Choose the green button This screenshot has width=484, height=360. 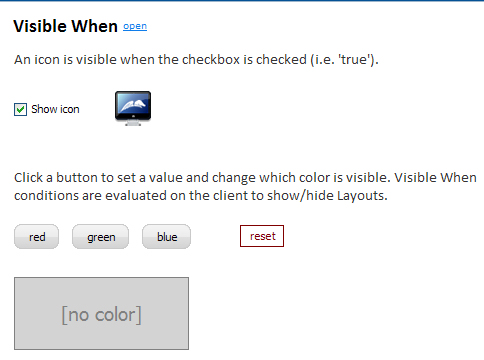pos(101,237)
